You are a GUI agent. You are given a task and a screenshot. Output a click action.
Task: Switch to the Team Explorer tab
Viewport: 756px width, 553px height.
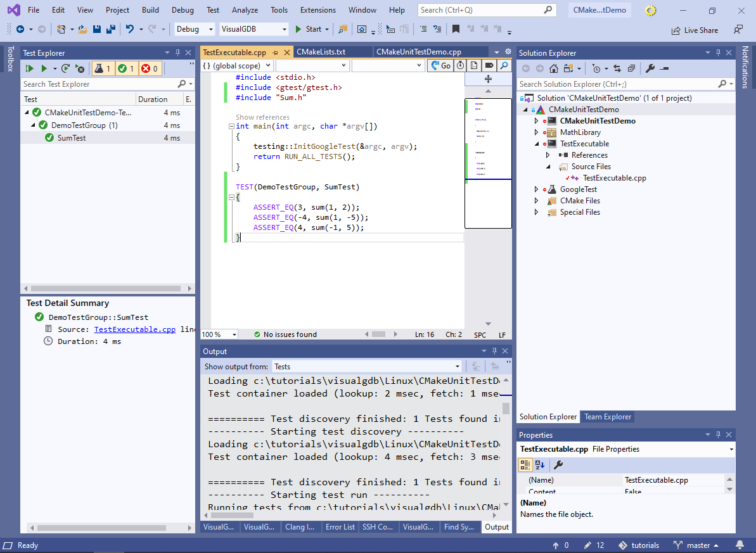pos(608,417)
